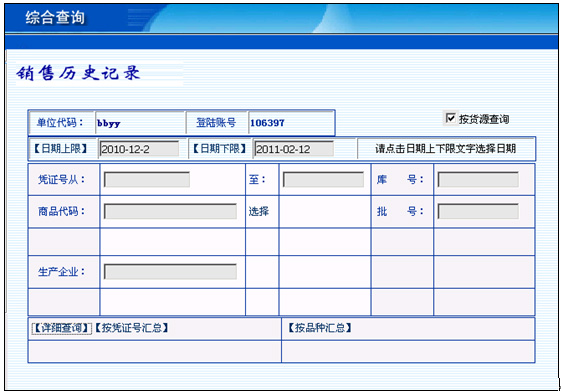Click the 单位代码 value bbyy
This screenshot has height=392, width=561.
pyautogui.click(x=108, y=123)
